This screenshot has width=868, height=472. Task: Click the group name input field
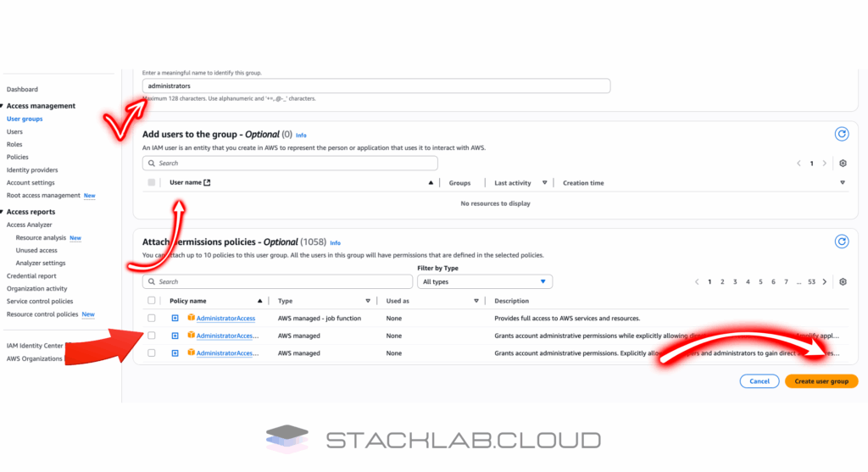(376, 86)
